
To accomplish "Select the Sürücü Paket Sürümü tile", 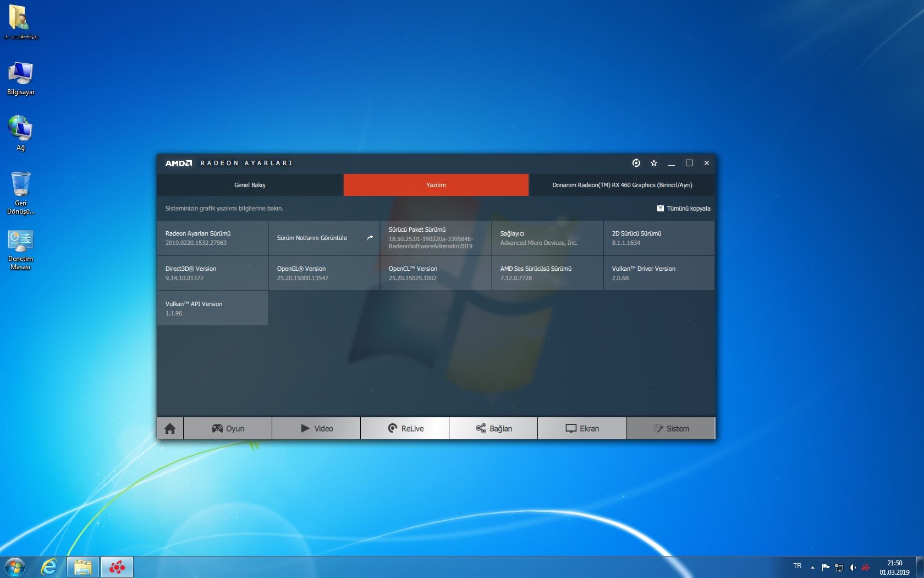I will pyautogui.click(x=436, y=238).
